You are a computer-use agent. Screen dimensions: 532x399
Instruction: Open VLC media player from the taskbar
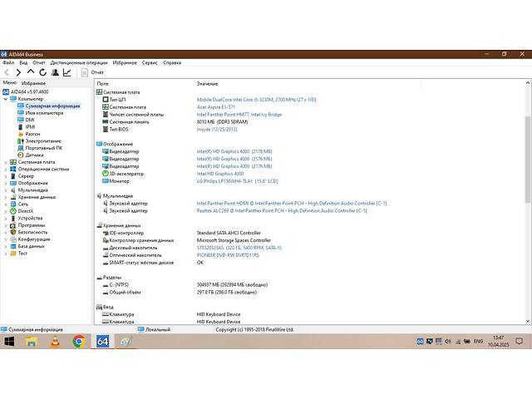click(56, 342)
